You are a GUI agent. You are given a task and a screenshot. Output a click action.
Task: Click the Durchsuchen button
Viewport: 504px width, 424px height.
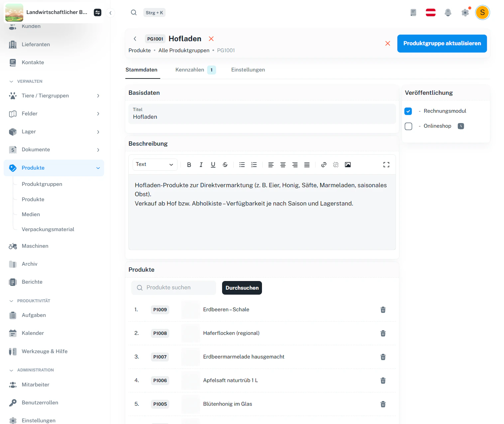click(x=242, y=288)
